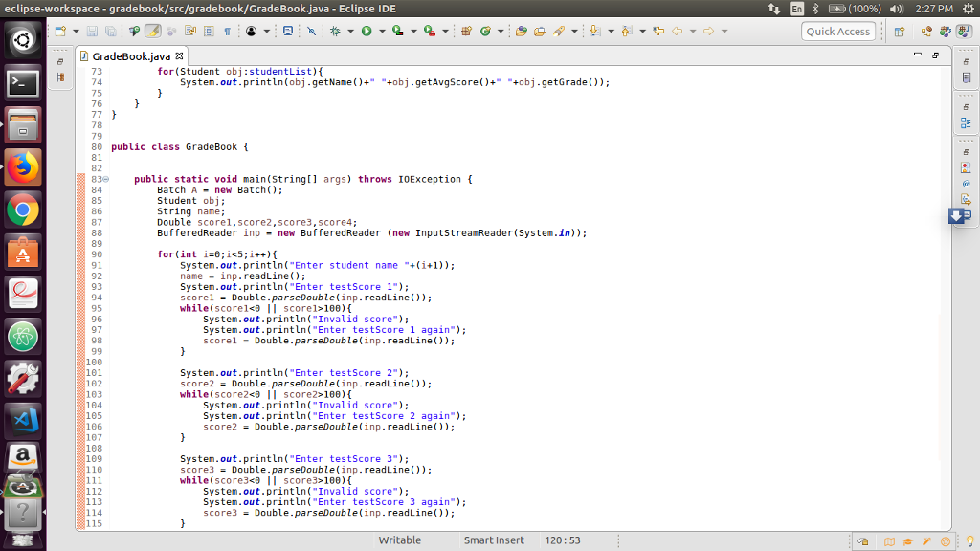This screenshot has width=980, height=551.
Task: Click the Open Type icon
Action: coord(522,32)
